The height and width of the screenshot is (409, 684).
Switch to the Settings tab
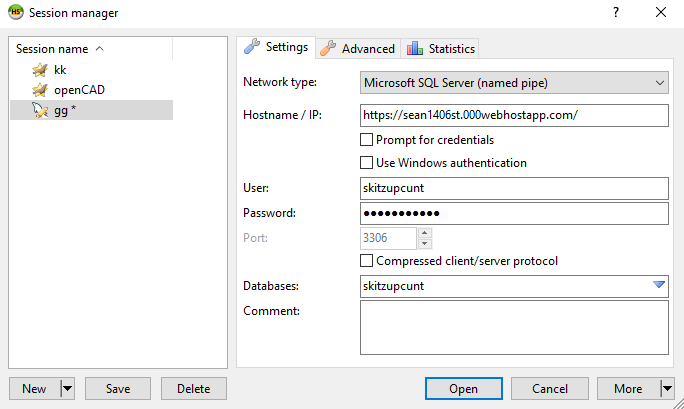[x=276, y=47]
